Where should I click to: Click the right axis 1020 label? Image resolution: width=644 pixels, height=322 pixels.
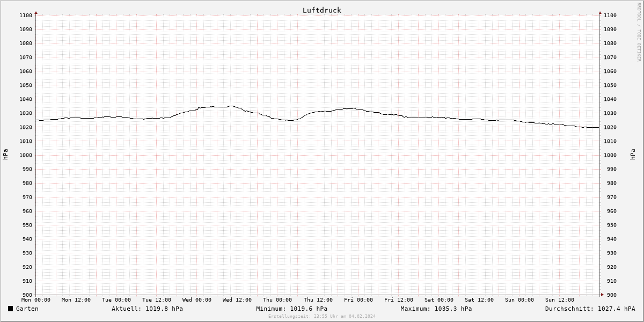pyautogui.click(x=610, y=127)
